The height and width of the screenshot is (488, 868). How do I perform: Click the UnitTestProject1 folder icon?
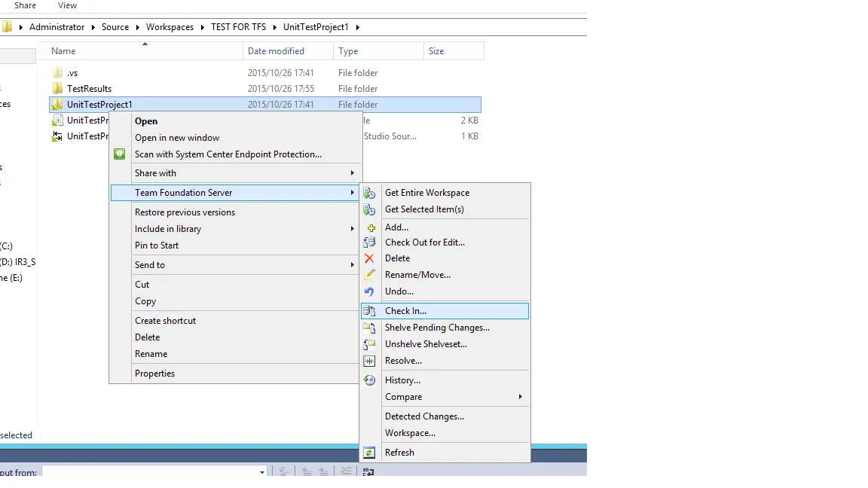57,104
